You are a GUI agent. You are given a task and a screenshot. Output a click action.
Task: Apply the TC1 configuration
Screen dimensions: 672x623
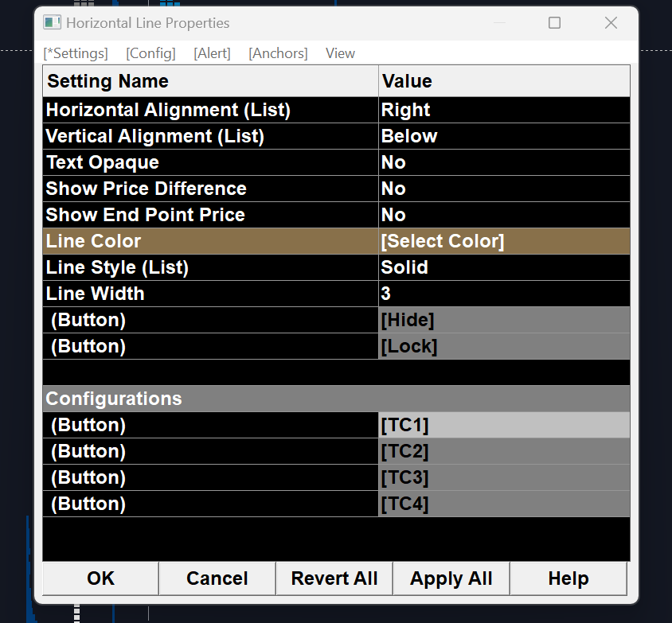pos(503,425)
